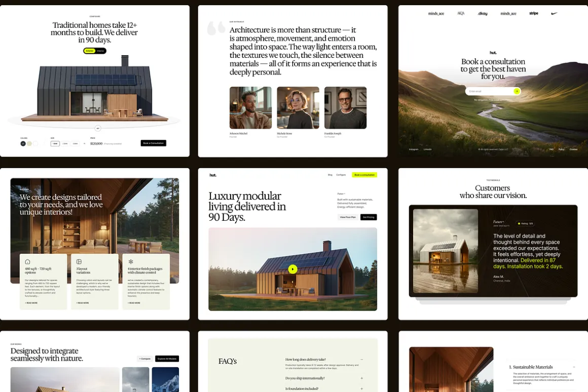588x392 pixels.
Task: Expand the 'Is foundation included?' FAQ
Action: pos(361,388)
